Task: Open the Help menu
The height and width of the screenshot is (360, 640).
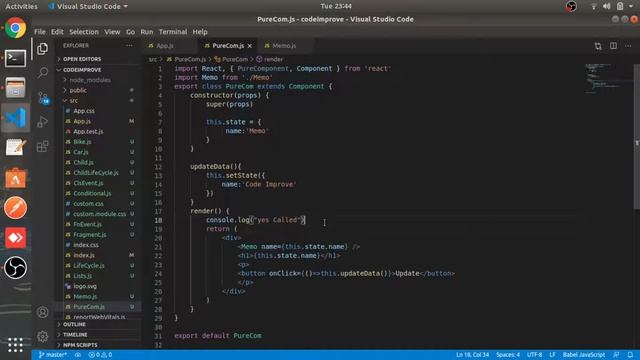Action: pos(200,32)
